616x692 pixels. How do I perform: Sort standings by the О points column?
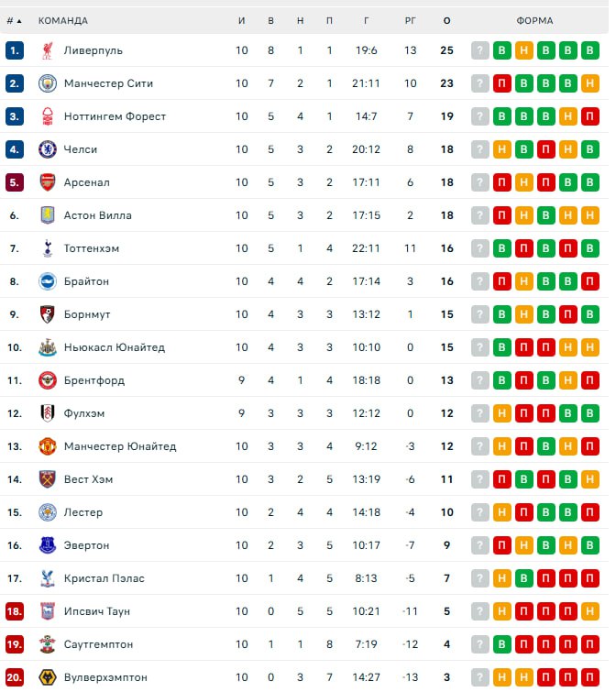446,20
